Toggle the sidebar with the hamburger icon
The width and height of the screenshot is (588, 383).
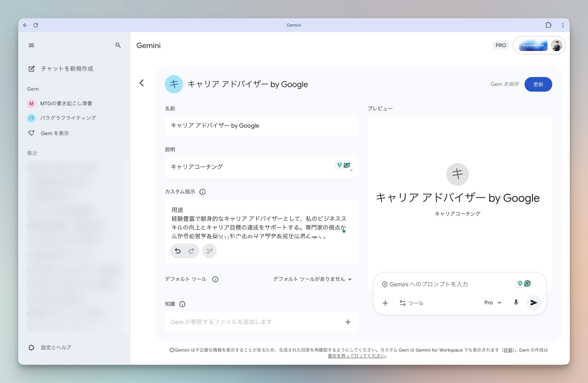31,45
